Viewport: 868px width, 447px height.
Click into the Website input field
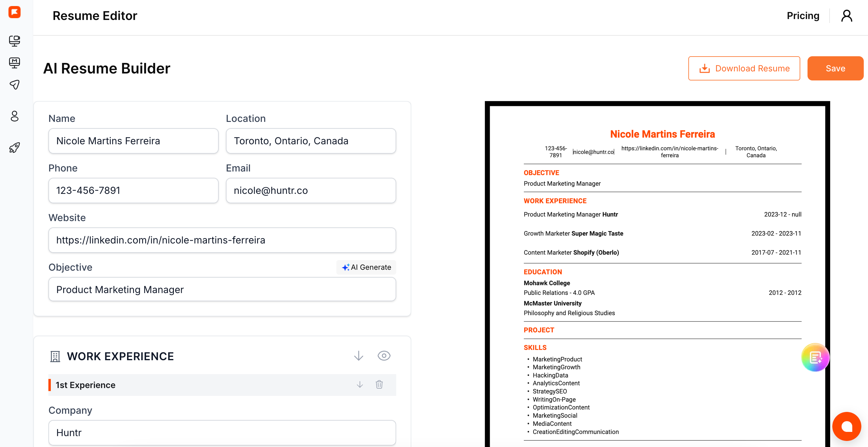point(222,240)
